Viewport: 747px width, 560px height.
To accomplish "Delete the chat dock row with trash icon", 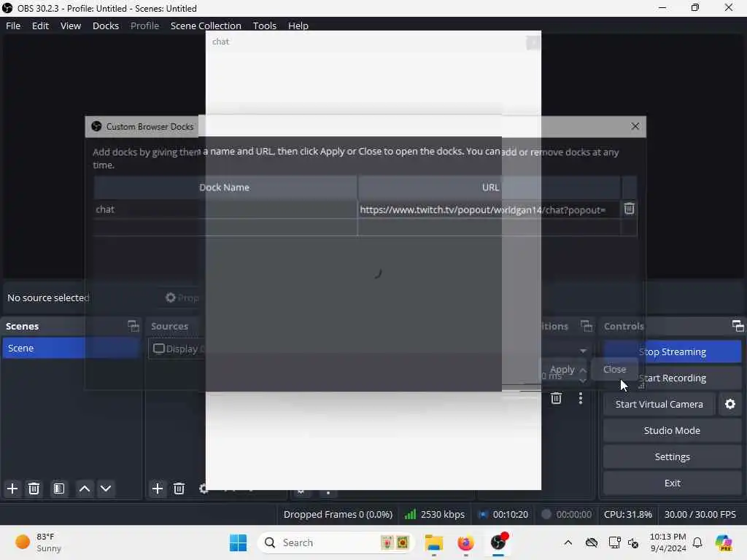I will (629, 209).
